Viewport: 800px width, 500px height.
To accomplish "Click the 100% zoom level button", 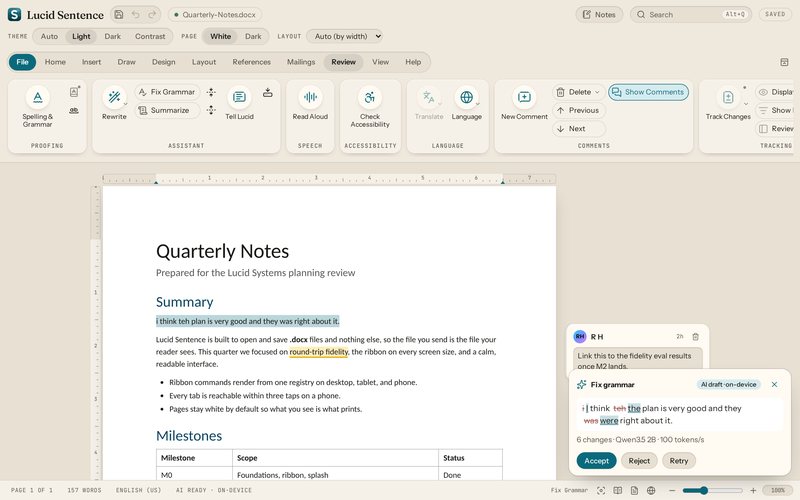I will (778, 490).
